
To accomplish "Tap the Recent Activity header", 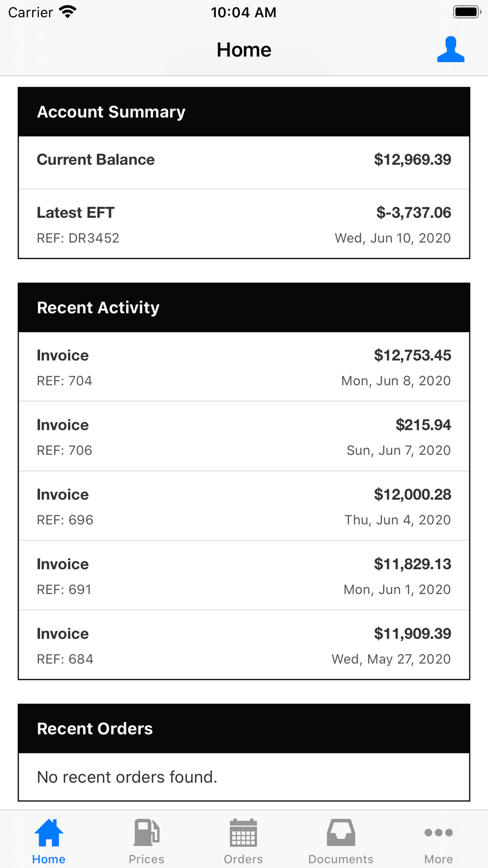I will click(244, 308).
